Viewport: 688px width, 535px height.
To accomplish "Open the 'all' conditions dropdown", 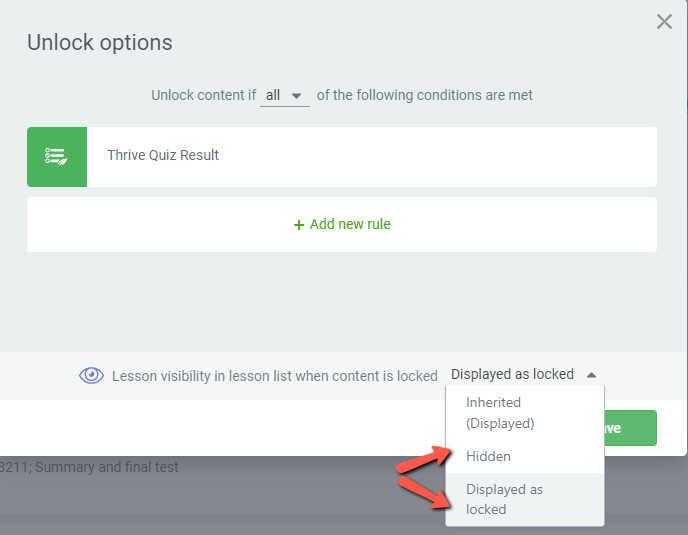I will pyautogui.click(x=285, y=95).
